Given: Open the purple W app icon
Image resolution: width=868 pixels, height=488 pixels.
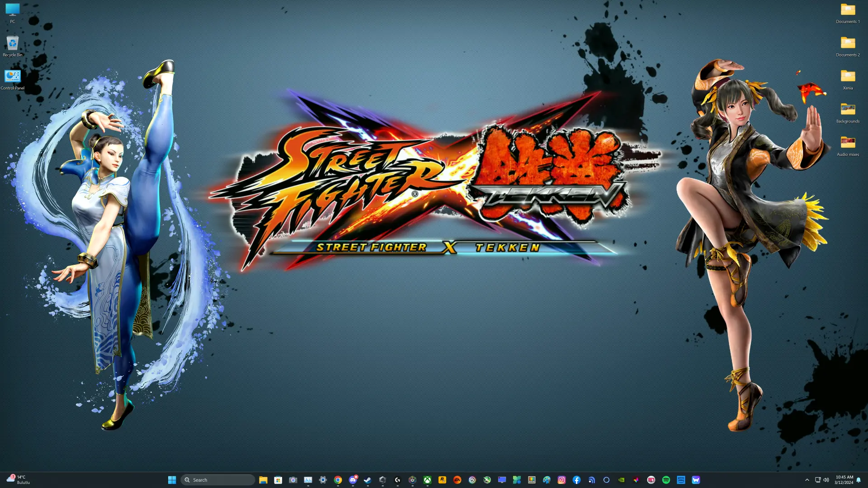Looking at the screenshot, I should point(696,480).
